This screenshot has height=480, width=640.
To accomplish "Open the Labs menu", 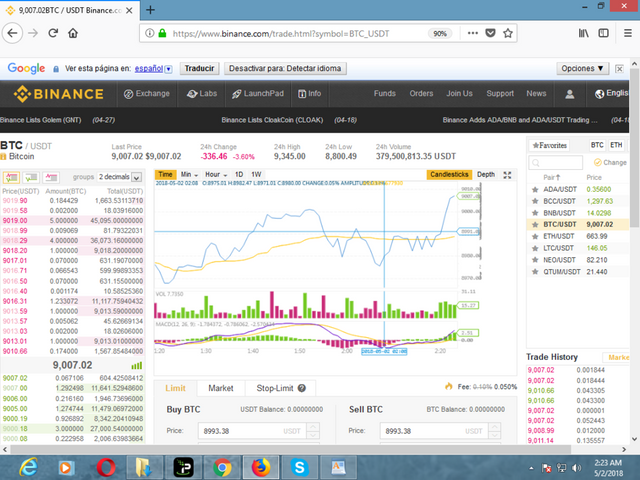I will coord(202,94).
